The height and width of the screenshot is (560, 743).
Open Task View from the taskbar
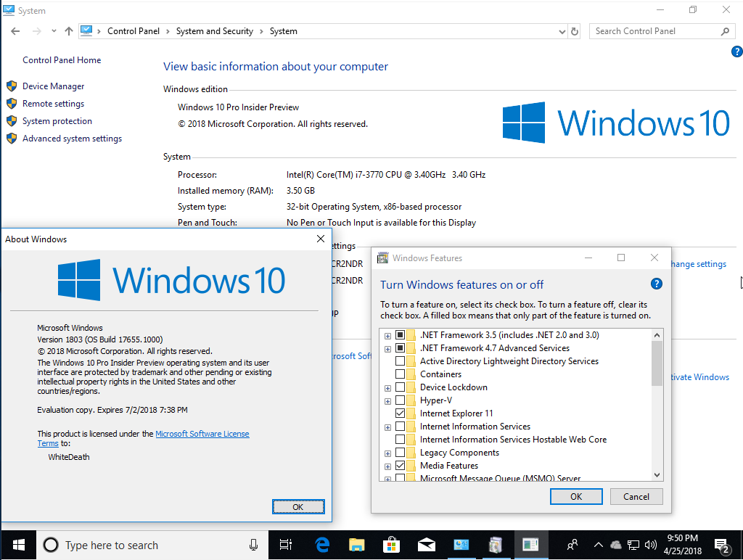point(286,545)
